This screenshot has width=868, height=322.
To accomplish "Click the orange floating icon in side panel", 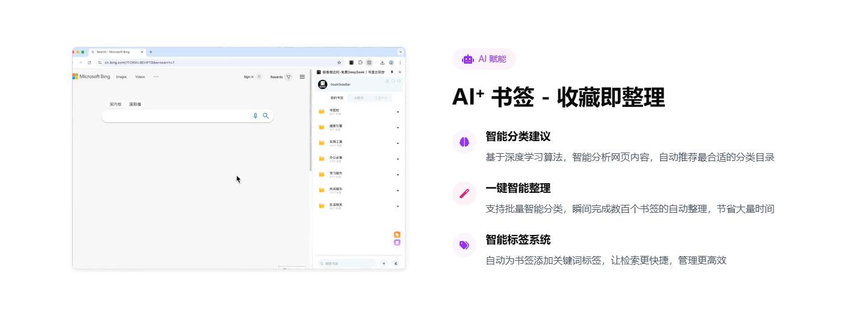I will [397, 234].
